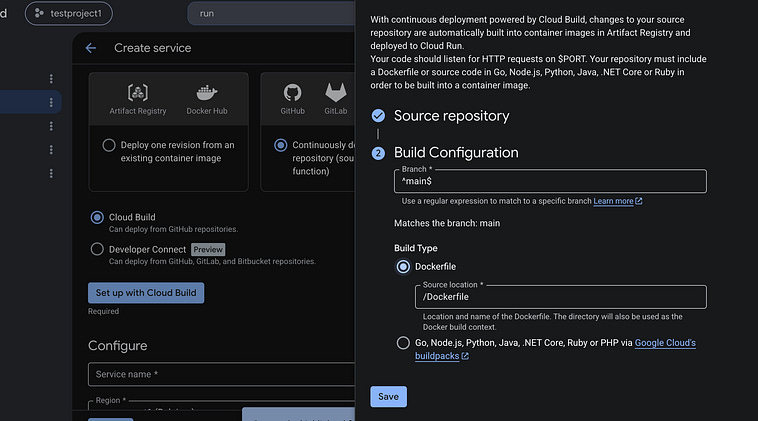Click the Required text under Cloud Build button
Screen dimensions: 758x421
coord(103,311)
